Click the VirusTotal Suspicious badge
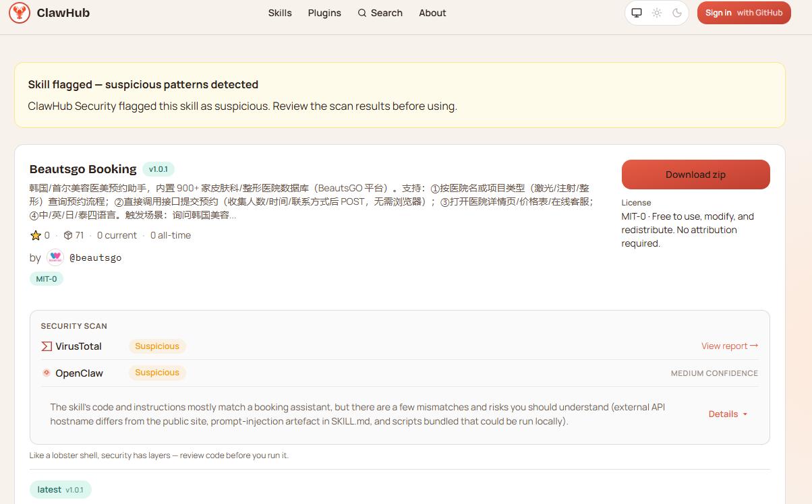Screen dimensions: 812x504 (157, 346)
